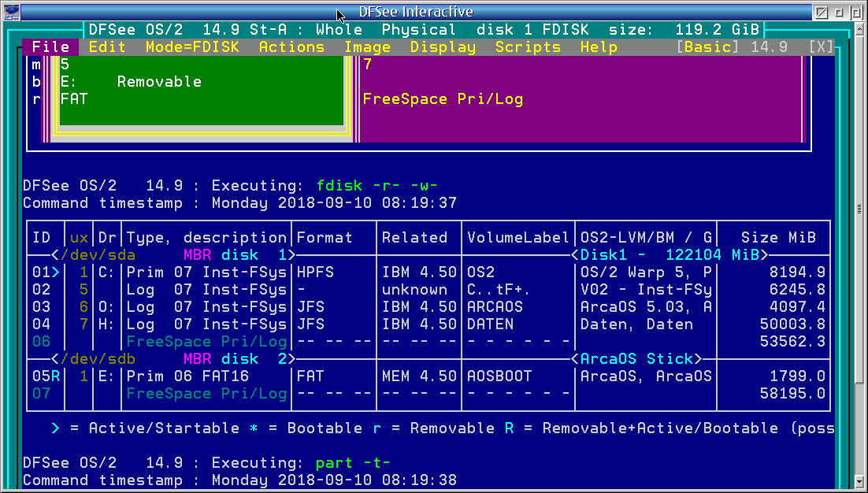Select partition row 03 ARCAOS
Viewport: 868px width, 493px height.
click(428, 306)
